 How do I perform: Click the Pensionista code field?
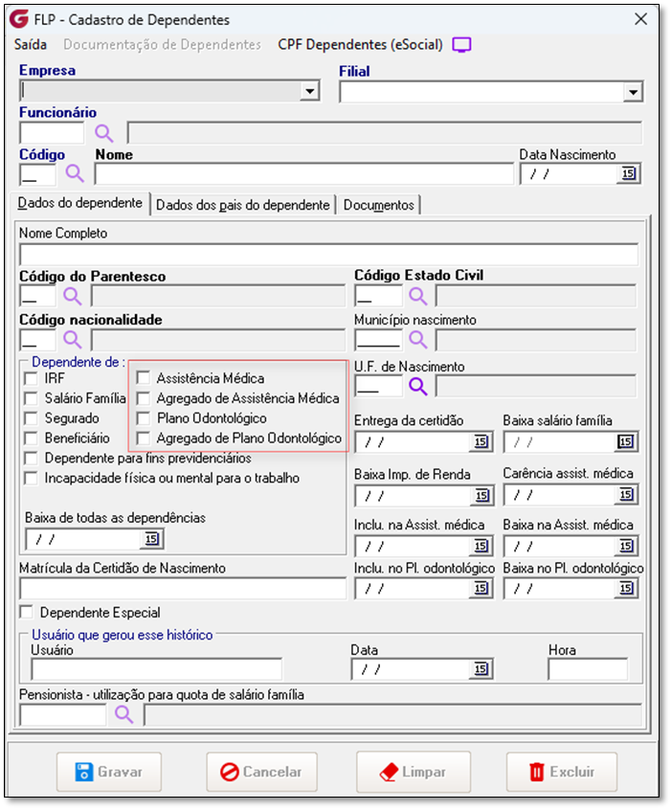point(62,714)
